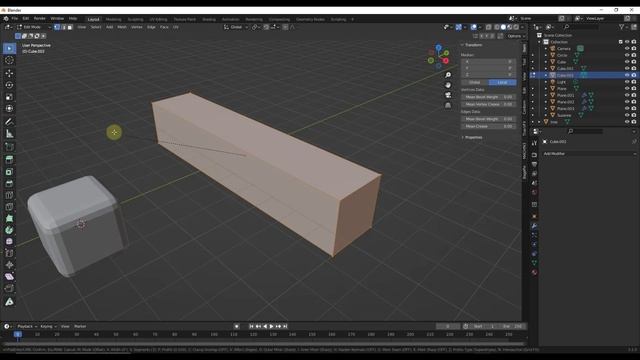Viewport: 640px width, 360px height.
Task: Click the pan hand icon in the viewport
Action: click(x=448, y=85)
